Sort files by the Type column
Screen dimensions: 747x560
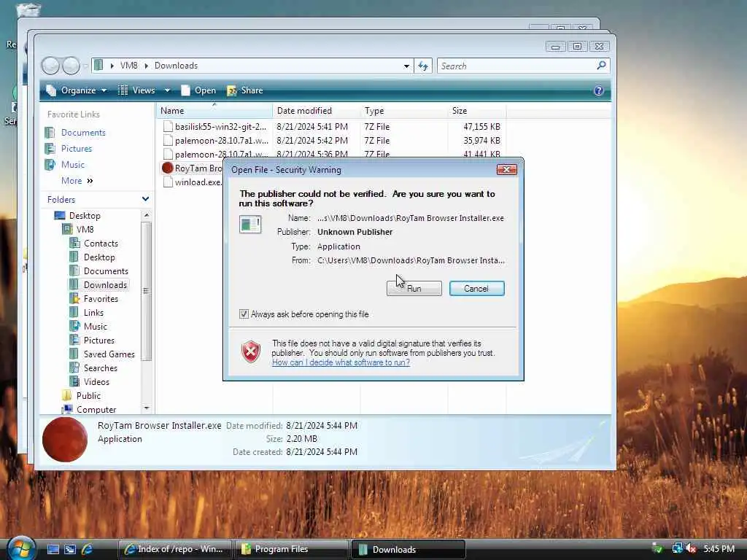tap(404, 111)
